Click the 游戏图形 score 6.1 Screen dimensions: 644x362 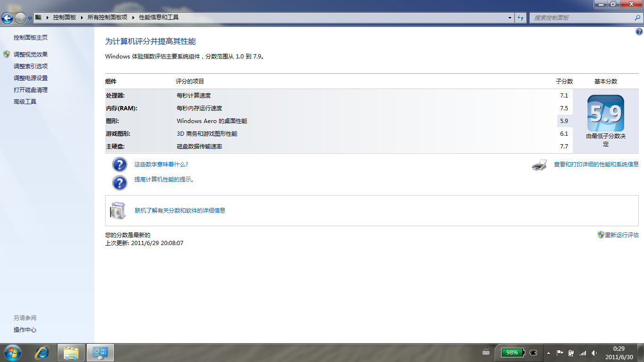coord(564,134)
